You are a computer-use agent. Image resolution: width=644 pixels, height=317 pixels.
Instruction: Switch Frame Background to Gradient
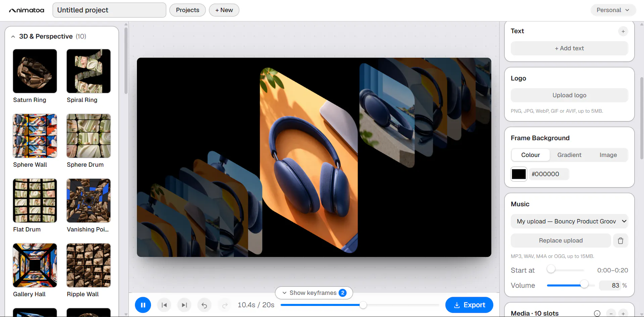click(569, 155)
